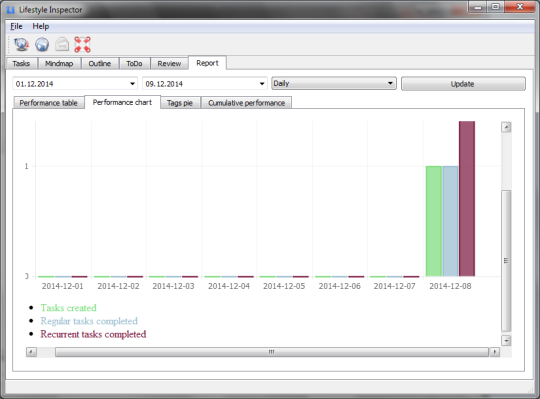Expand the end date 09.12.2014 dropdown arrow

[x=262, y=84]
